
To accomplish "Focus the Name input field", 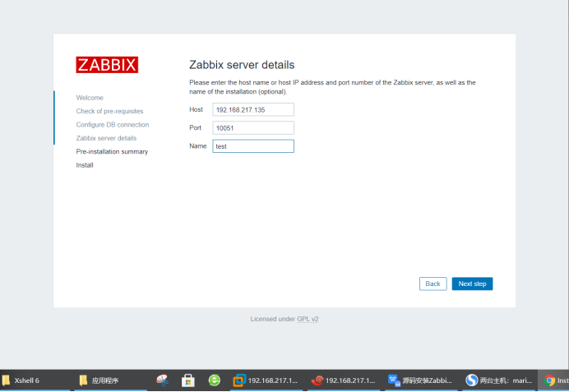I will pos(253,146).
